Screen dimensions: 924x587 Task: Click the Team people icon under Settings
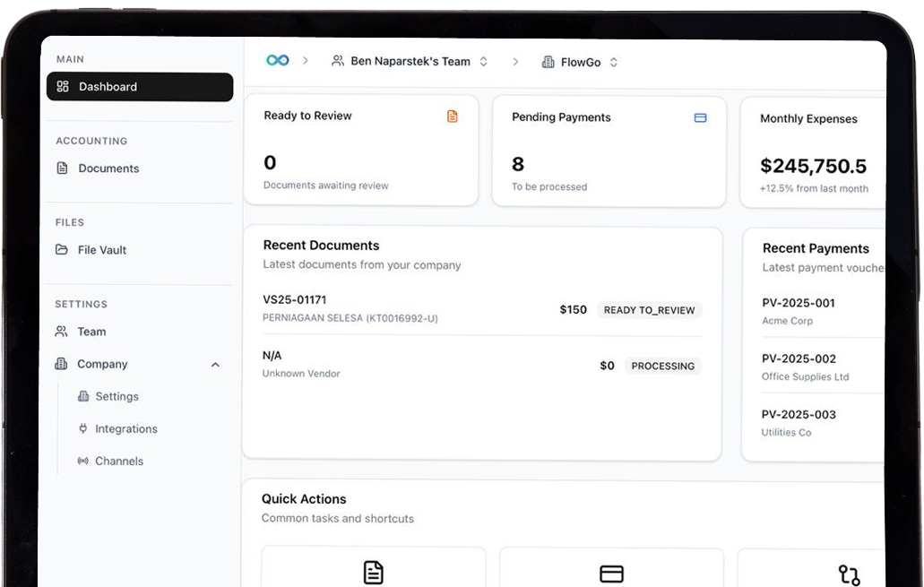tap(63, 332)
